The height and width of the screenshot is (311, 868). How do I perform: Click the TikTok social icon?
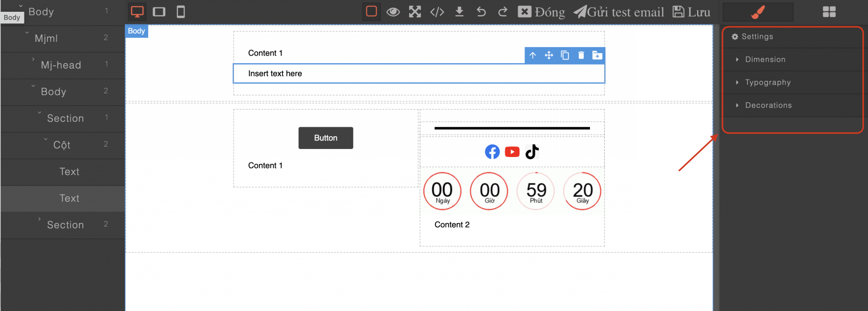(532, 152)
